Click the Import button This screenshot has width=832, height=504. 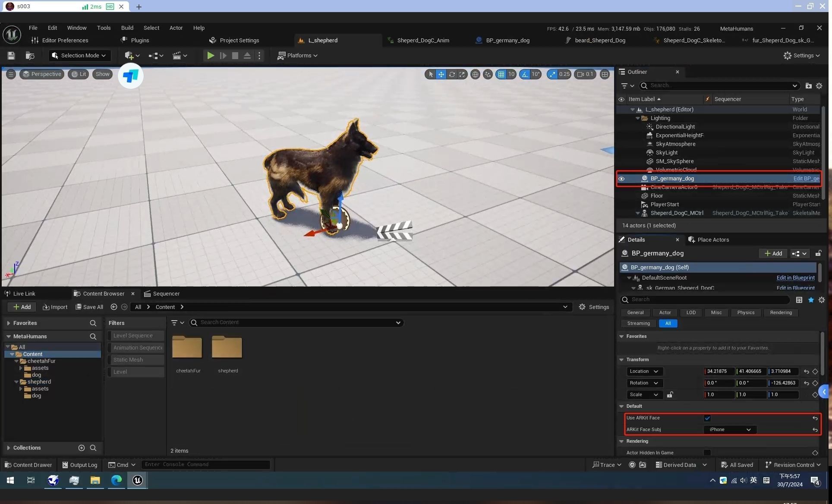point(55,307)
